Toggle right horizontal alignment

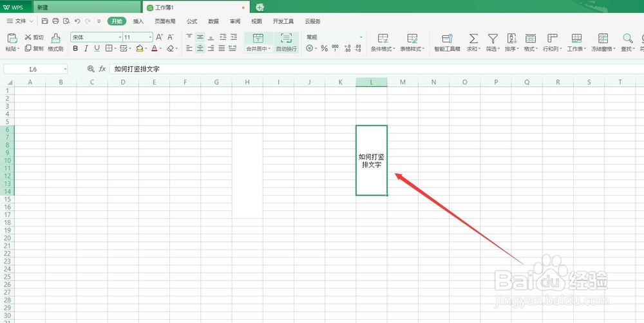tap(211, 48)
